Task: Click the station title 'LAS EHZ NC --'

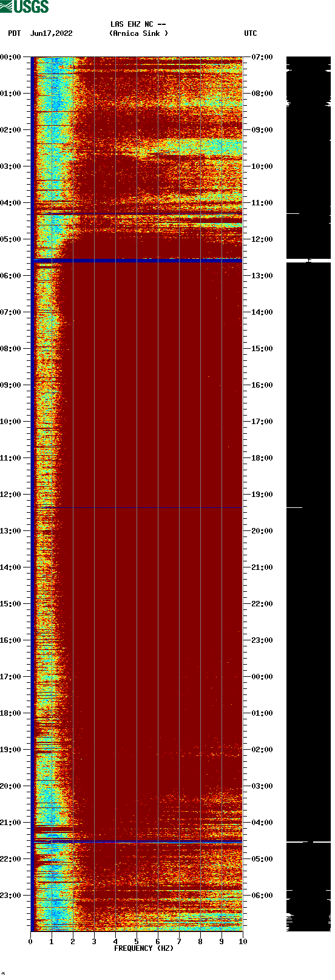Action: pyautogui.click(x=138, y=24)
